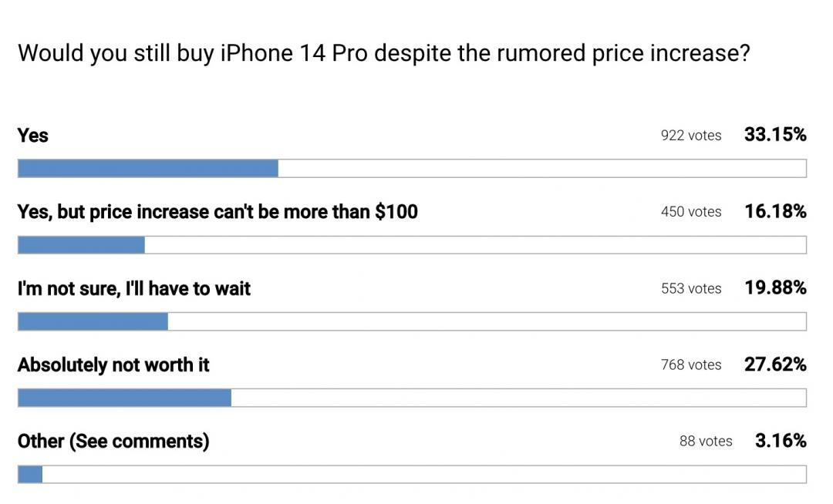Select the "Absolutely not worth it" option
The image size is (833, 504).
(x=113, y=365)
